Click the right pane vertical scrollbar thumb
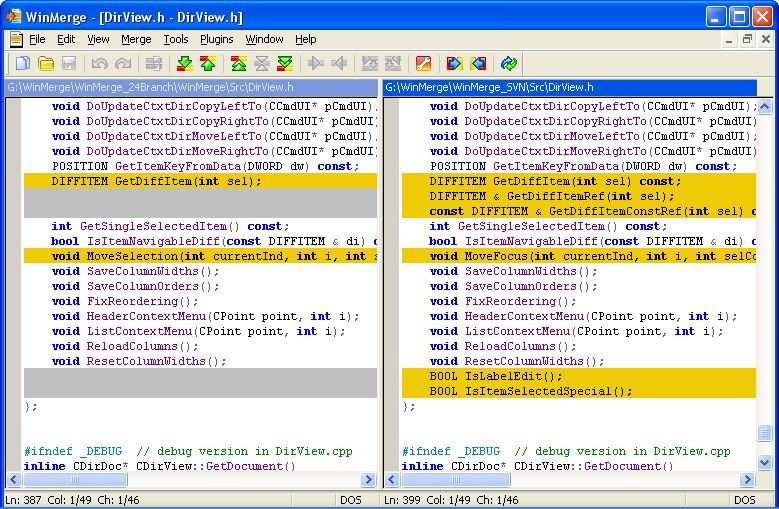This screenshot has width=779, height=509. click(x=765, y=433)
